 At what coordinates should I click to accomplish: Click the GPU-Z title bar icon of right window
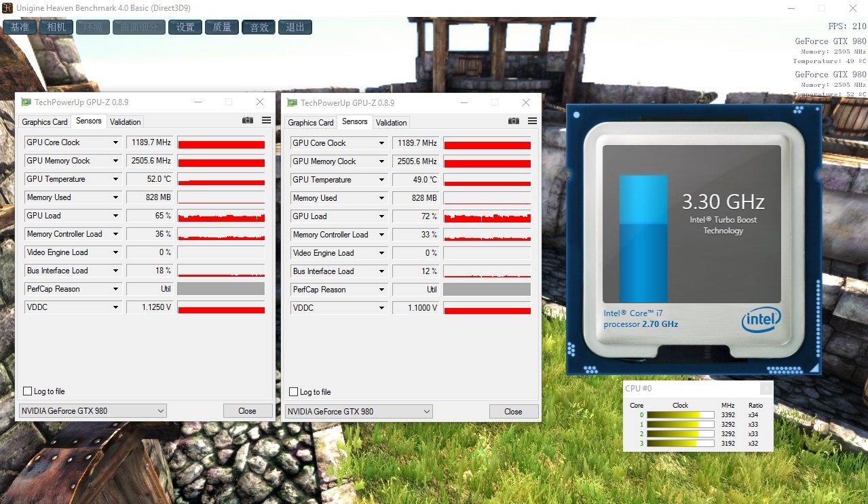292,102
